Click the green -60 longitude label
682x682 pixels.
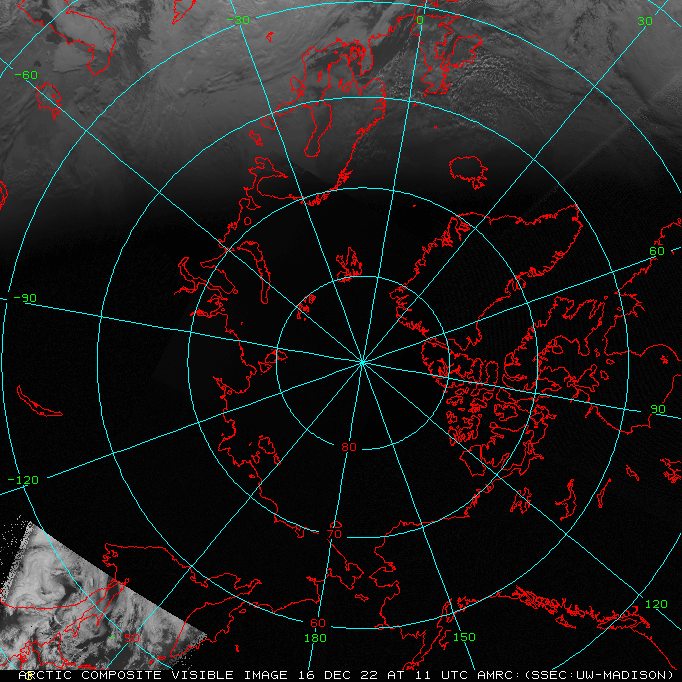pyautogui.click(x=26, y=75)
